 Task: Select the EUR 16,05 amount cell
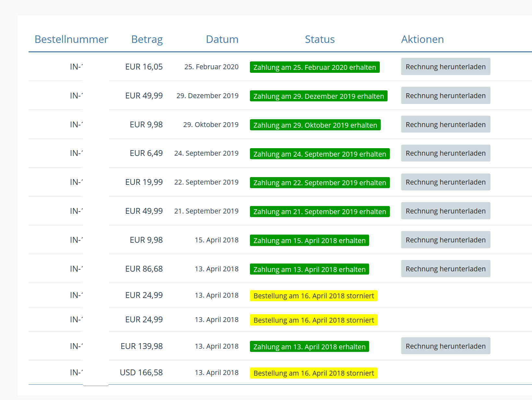click(x=144, y=67)
